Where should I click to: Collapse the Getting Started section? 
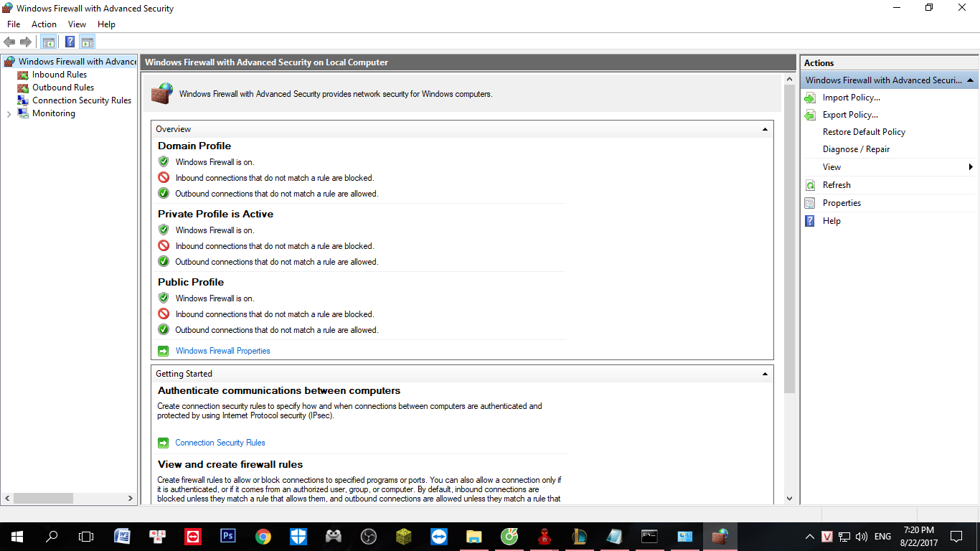point(765,374)
